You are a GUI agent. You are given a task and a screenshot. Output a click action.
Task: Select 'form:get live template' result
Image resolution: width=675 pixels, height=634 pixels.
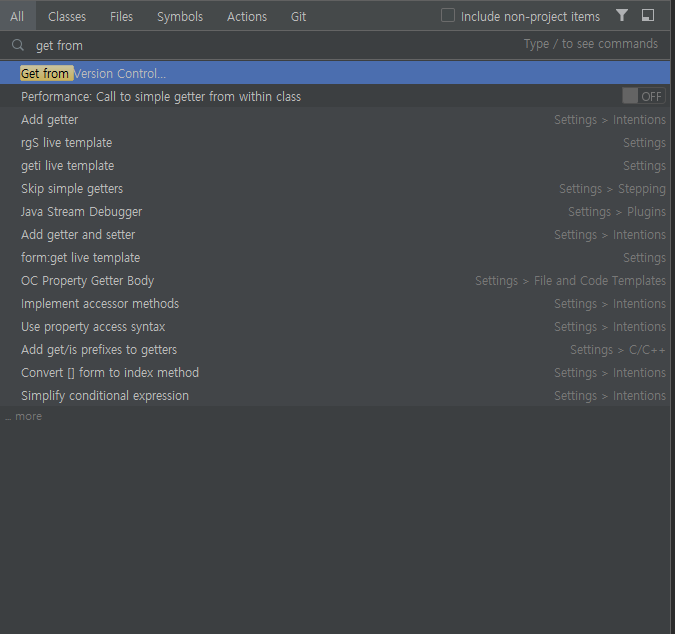pyautogui.click(x=335, y=257)
